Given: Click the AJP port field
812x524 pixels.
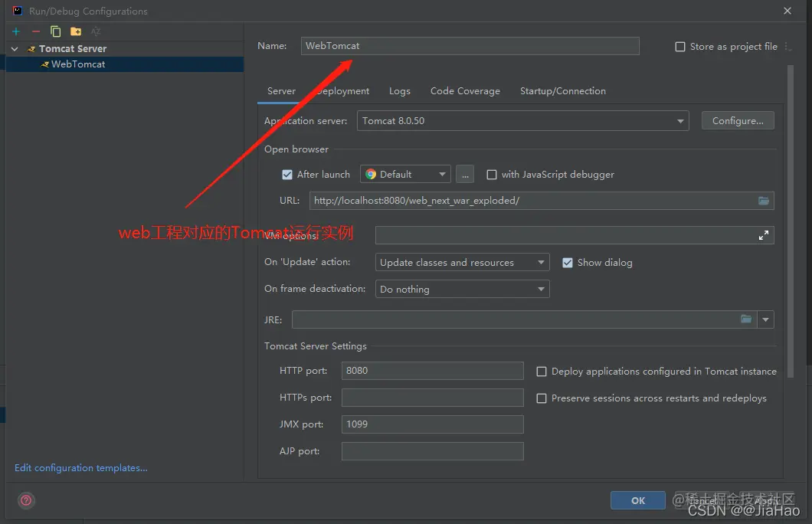Looking at the screenshot, I should pos(432,451).
